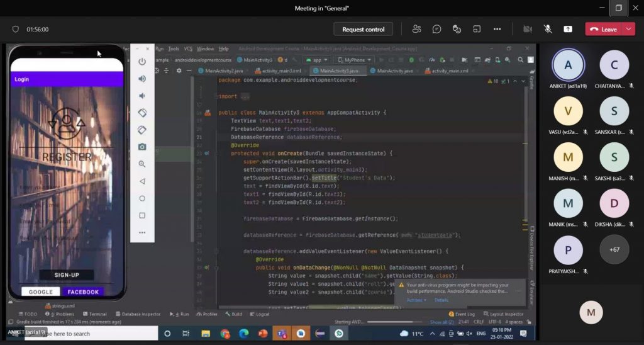Viewport: 644px width, 345px height.
Task: Tap SIGN-UP button in emulator
Action: click(x=67, y=275)
